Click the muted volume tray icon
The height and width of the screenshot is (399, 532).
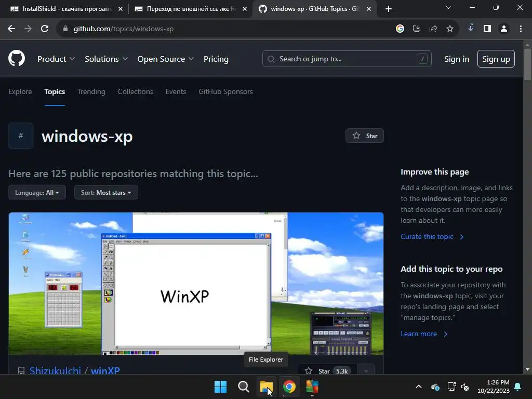click(465, 387)
